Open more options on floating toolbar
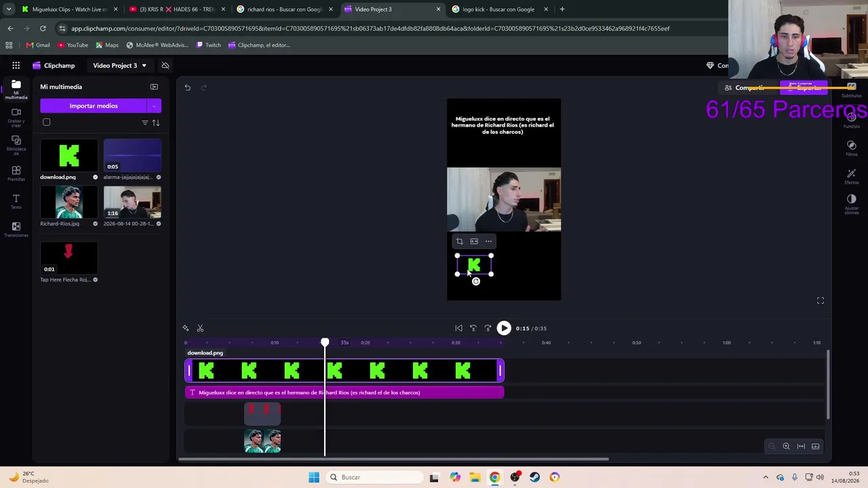 point(488,241)
